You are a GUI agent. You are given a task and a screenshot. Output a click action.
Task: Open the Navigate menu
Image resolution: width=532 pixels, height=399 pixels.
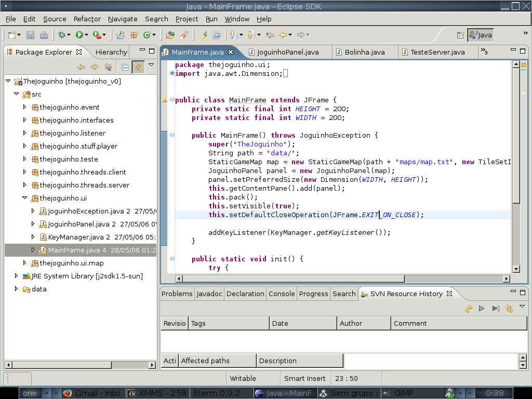[123, 19]
